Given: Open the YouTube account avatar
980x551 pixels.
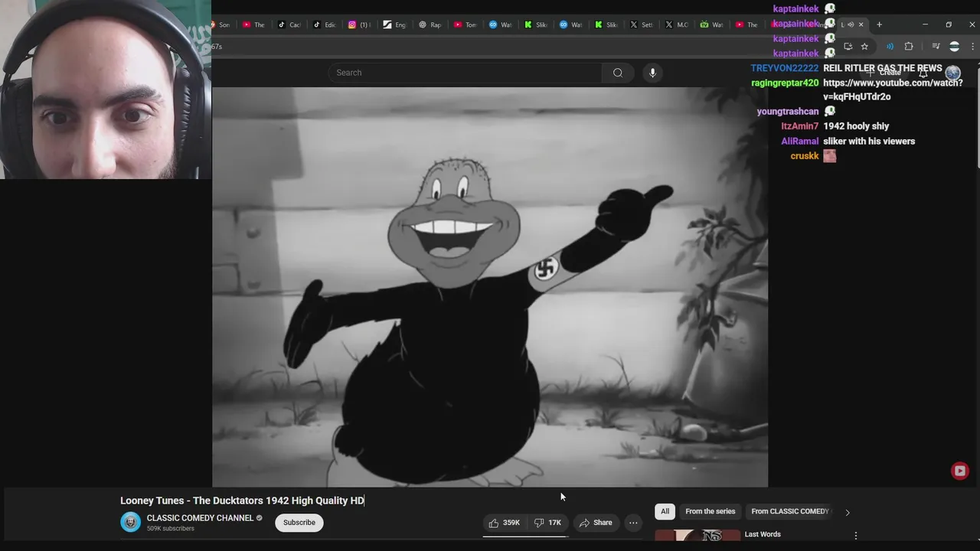Looking at the screenshot, I should pyautogui.click(x=952, y=73).
